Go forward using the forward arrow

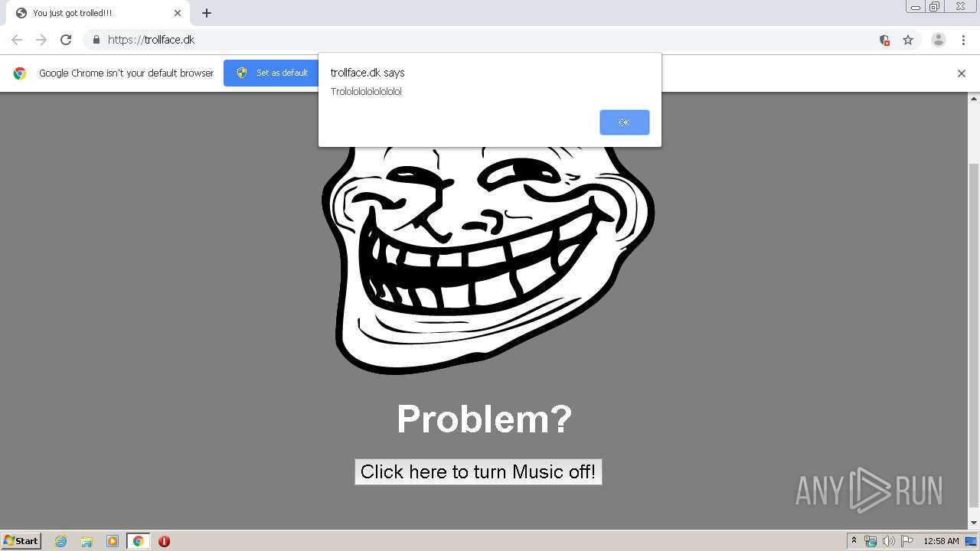coord(41,40)
